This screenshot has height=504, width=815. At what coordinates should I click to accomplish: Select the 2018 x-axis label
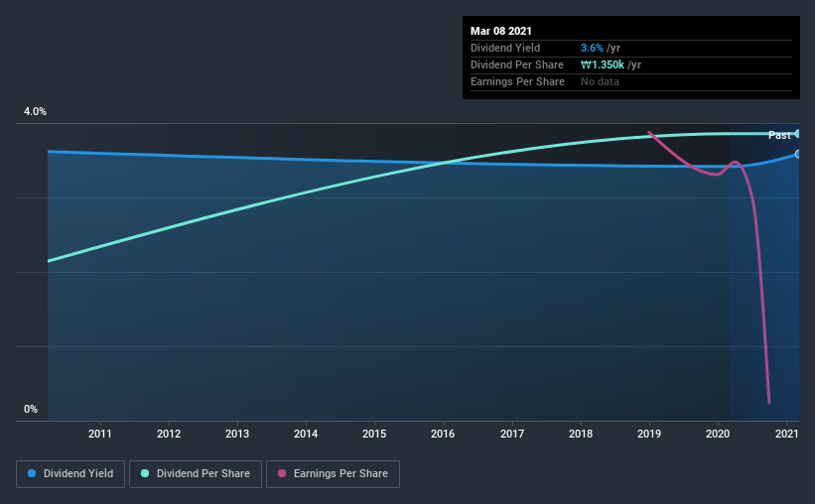(581, 434)
